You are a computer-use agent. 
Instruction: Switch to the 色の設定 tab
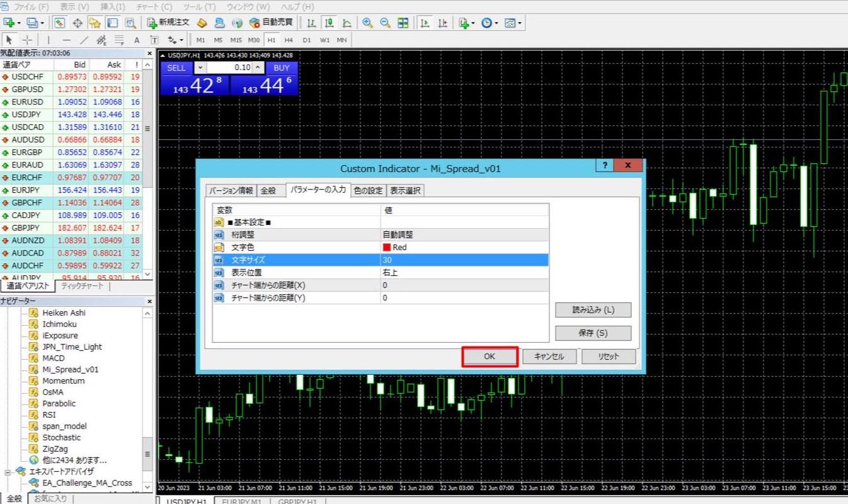pyautogui.click(x=369, y=190)
